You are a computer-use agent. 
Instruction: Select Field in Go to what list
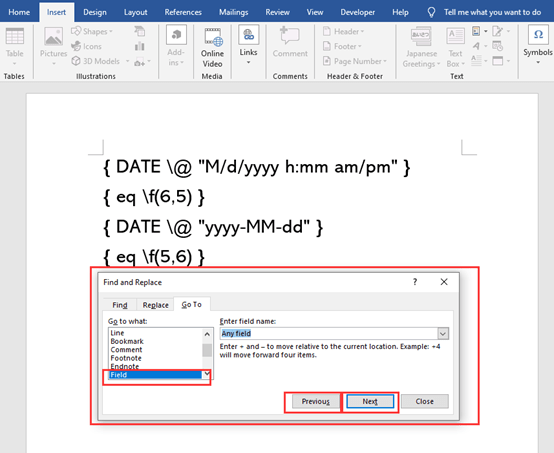155,375
